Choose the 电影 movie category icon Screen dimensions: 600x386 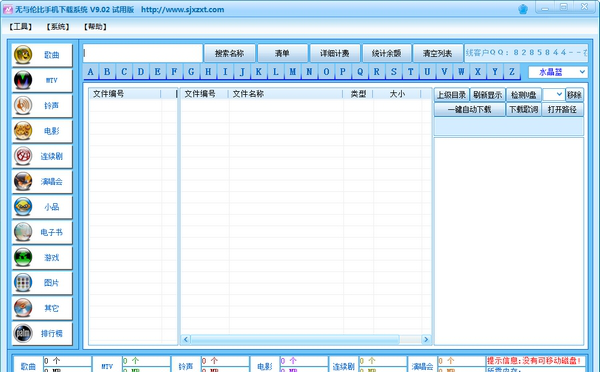pyautogui.click(x=23, y=130)
